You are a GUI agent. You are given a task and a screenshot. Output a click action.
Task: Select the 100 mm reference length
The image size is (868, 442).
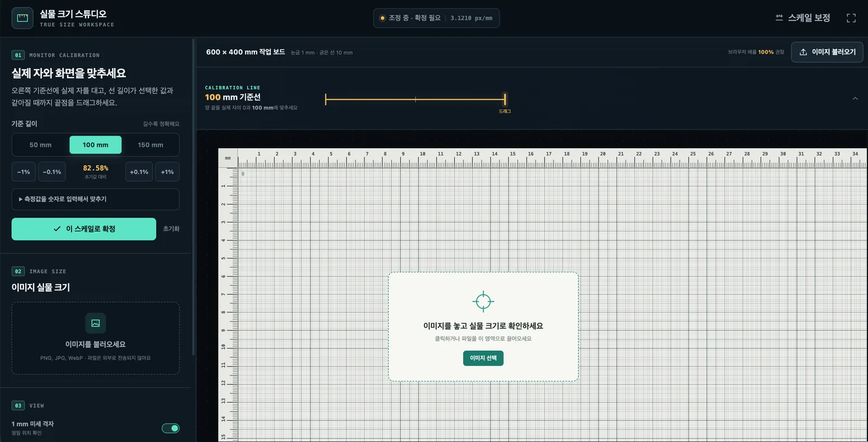coord(95,145)
